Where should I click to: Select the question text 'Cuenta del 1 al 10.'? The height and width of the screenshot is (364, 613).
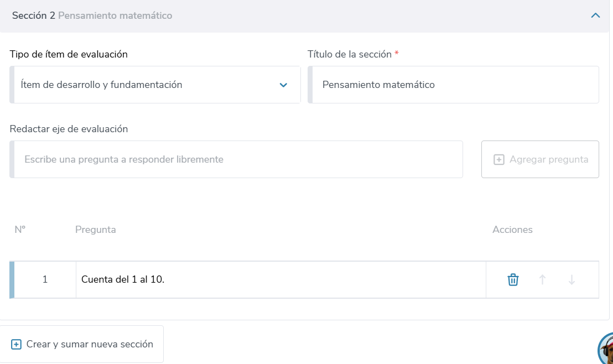tap(123, 279)
